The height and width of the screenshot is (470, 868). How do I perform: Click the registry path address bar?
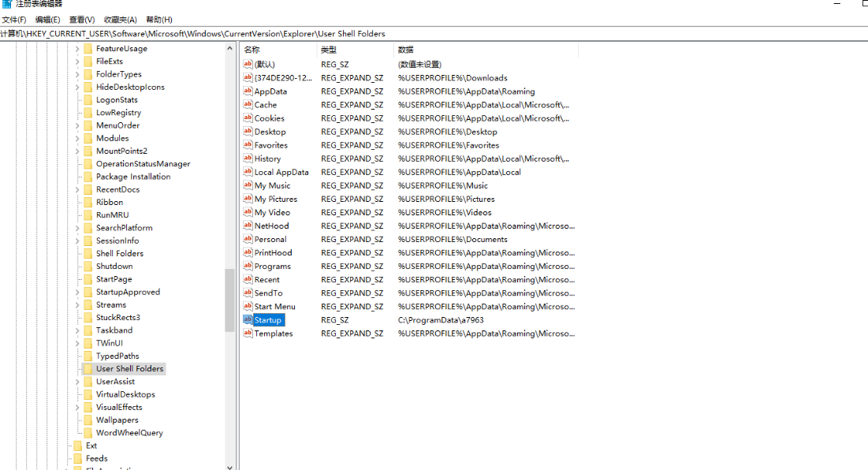(x=434, y=34)
